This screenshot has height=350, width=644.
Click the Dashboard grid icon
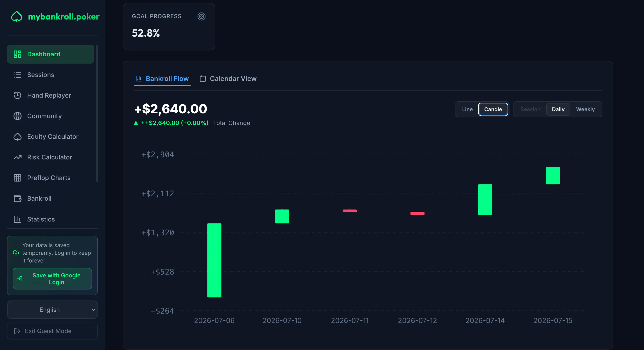click(18, 54)
